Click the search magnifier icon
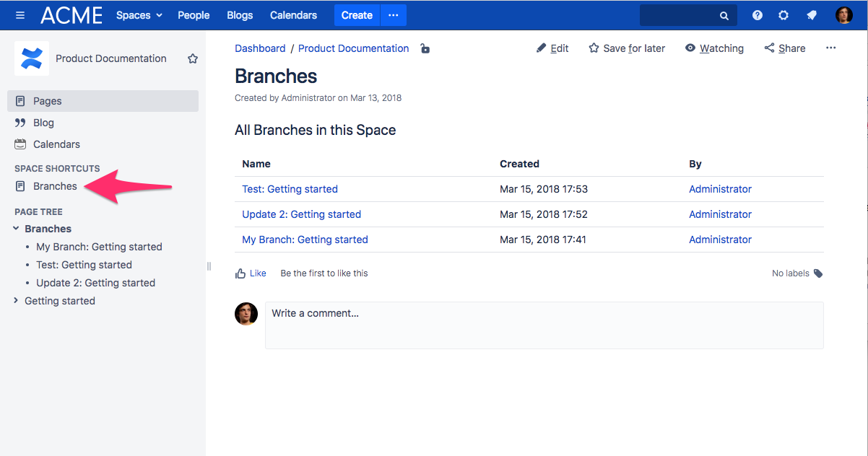 pos(724,15)
